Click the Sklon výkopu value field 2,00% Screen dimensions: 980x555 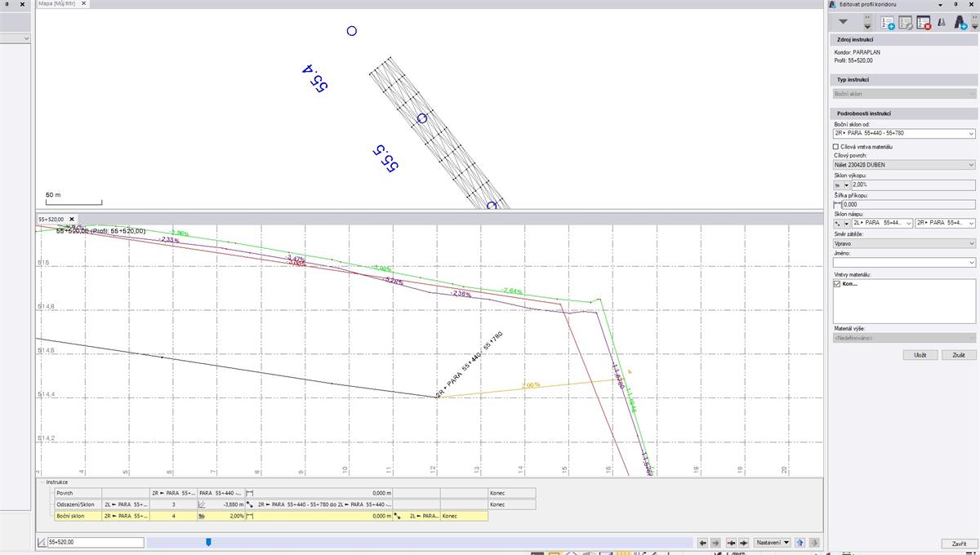pos(913,185)
